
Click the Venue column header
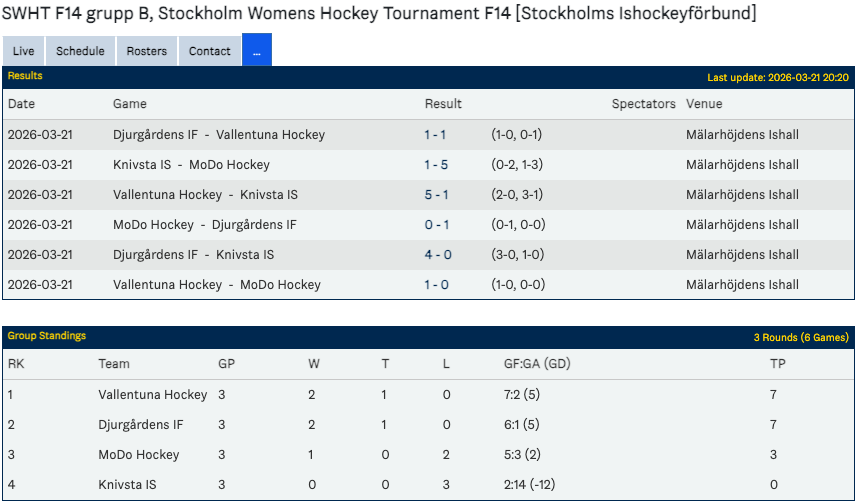[704, 104]
